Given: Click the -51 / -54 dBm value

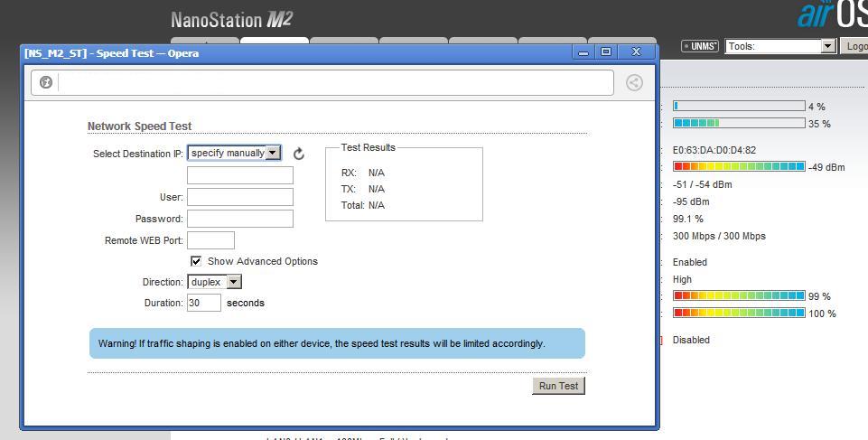Looking at the screenshot, I should [x=702, y=184].
